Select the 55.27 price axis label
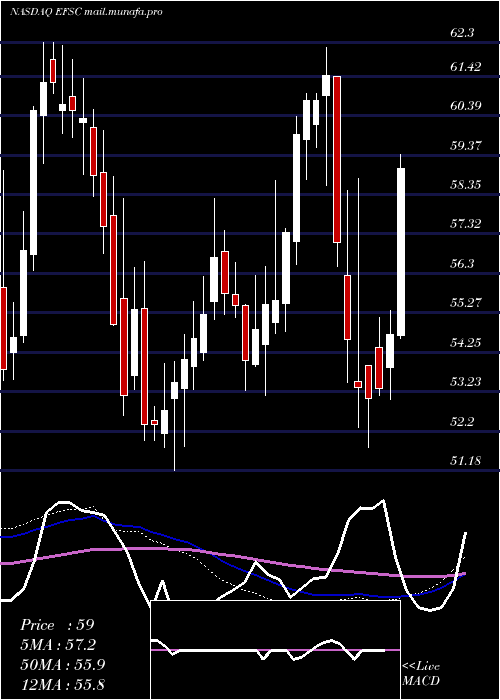The image size is (500, 700). click(466, 303)
